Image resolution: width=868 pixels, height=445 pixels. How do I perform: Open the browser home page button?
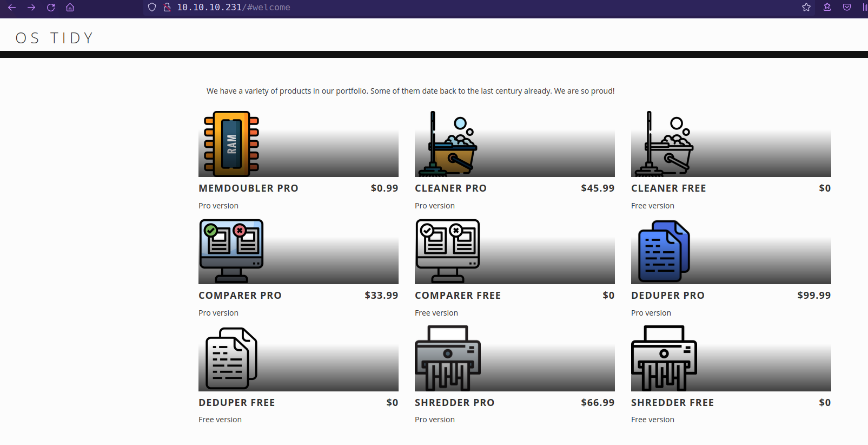click(70, 8)
